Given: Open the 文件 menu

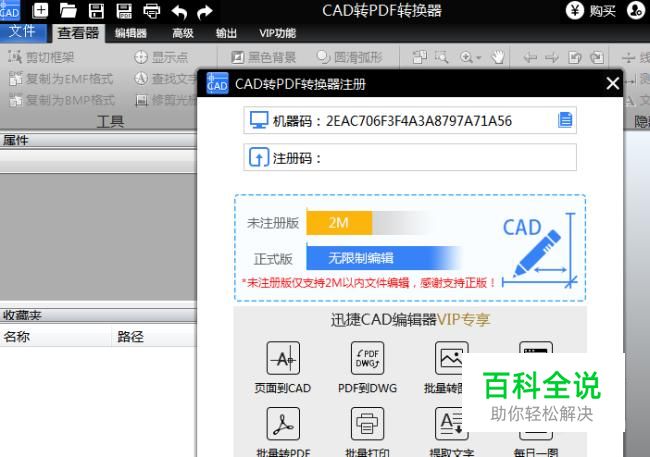Looking at the screenshot, I should pyautogui.click(x=22, y=32).
